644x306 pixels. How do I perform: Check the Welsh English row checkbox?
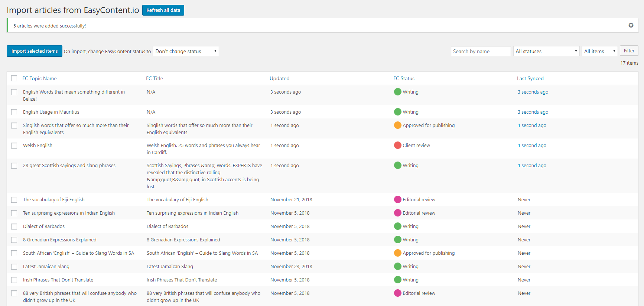click(14, 146)
